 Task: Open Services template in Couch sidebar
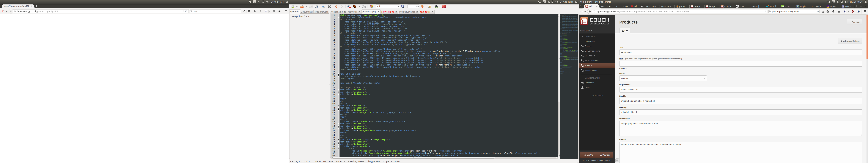588,46
